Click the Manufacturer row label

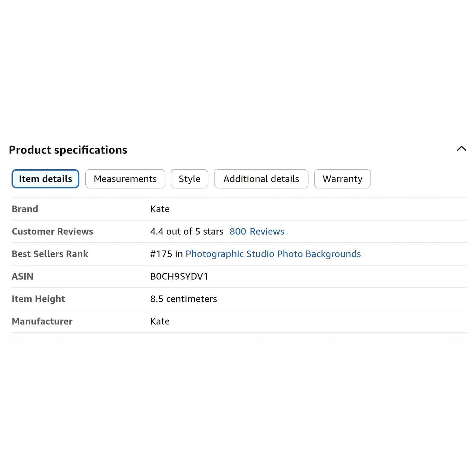click(x=42, y=321)
